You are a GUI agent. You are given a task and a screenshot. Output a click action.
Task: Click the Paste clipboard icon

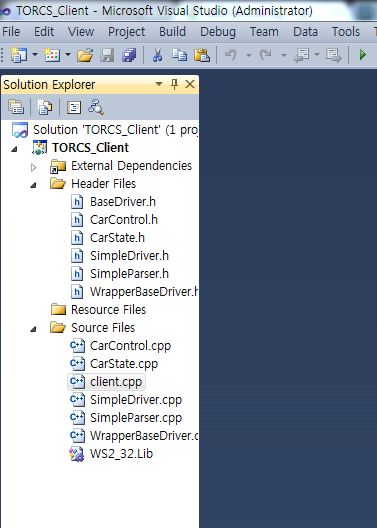(x=202, y=55)
